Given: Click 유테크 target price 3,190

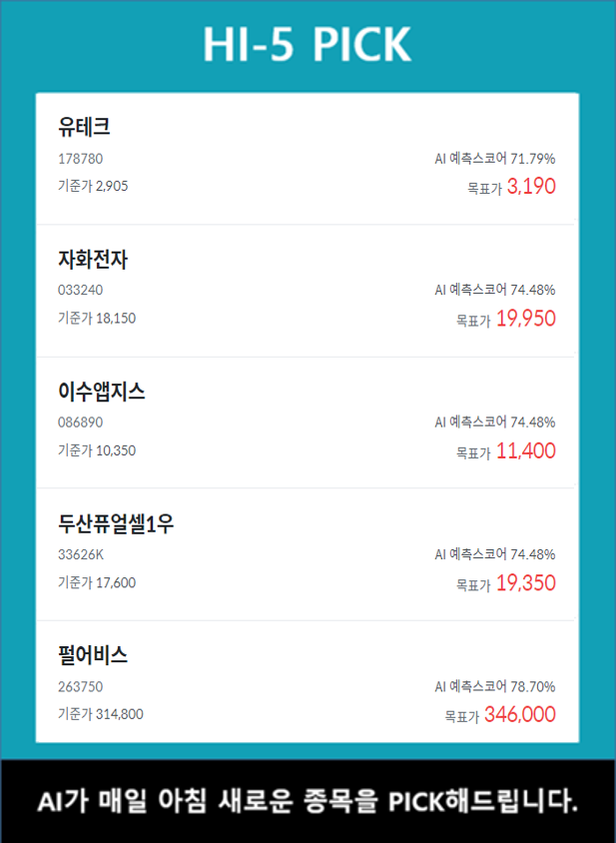Looking at the screenshot, I should (x=531, y=186).
